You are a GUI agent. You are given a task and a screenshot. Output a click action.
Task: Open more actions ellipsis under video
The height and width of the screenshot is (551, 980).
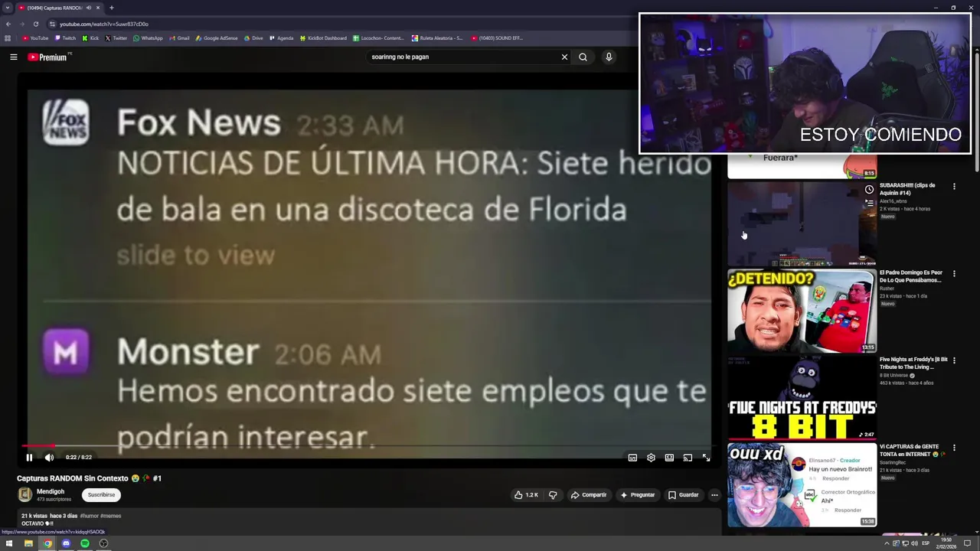tap(714, 495)
